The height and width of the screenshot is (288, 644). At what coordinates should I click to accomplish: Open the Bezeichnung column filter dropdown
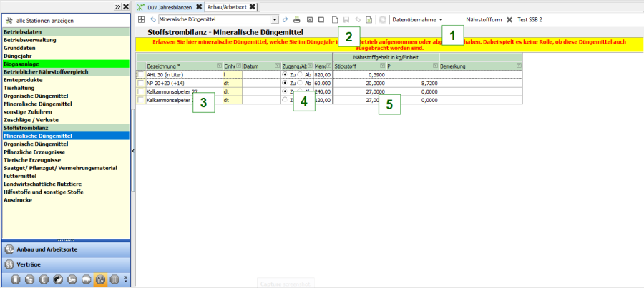pos(218,66)
